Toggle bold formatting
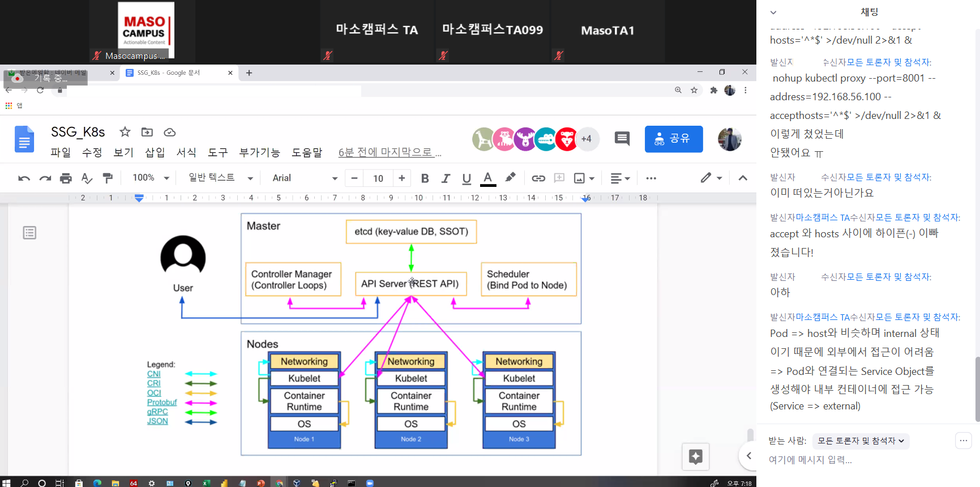 click(x=425, y=178)
